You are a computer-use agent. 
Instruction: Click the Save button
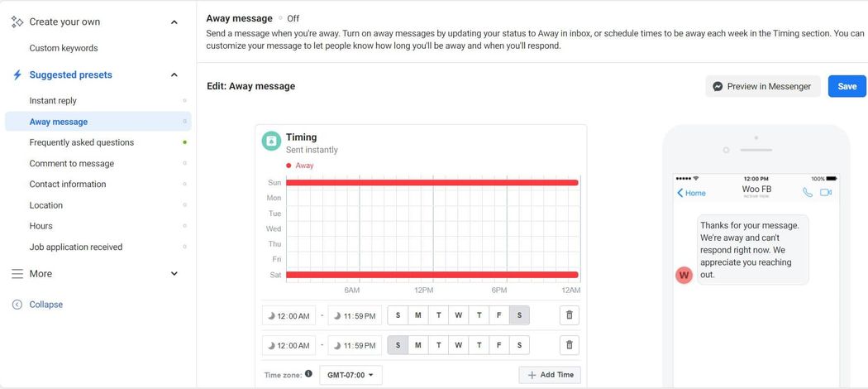point(847,86)
